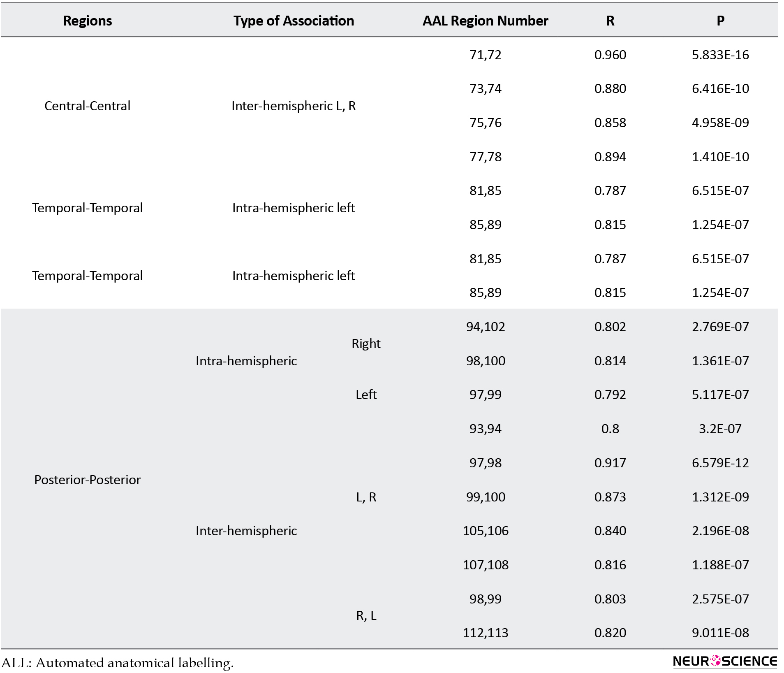The image size is (784, 673).
Task: Click the Regions column header
Action: pyautogui.click(x=87, y=21)
